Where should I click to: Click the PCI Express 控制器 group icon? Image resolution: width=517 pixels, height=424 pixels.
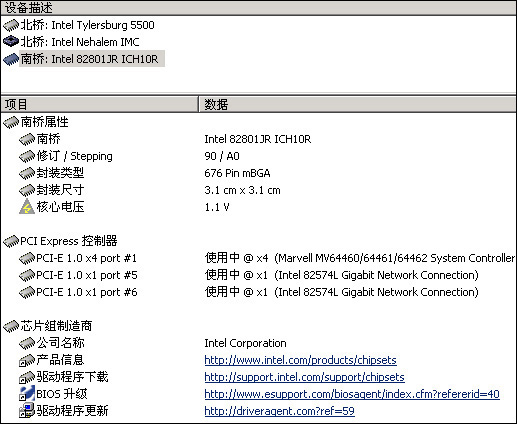tap(11, 241)
